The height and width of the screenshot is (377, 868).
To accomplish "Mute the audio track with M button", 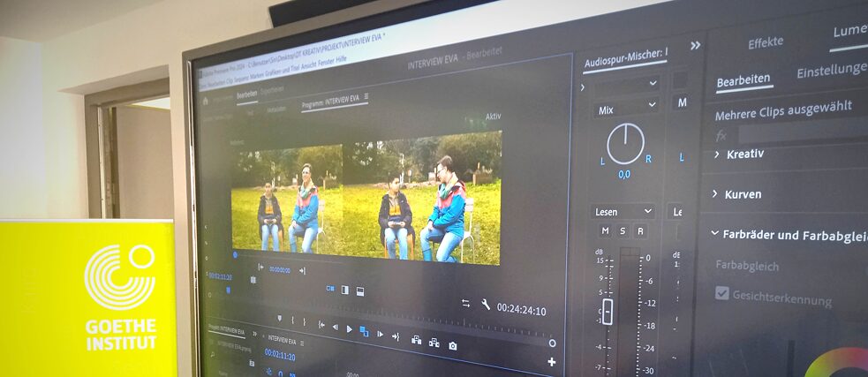I will pos(605,231).
